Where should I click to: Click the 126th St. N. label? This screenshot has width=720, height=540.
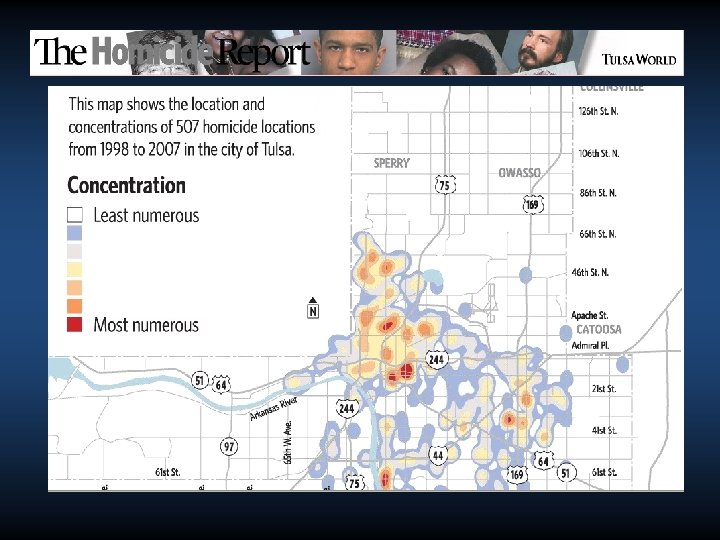pos(598,111)
